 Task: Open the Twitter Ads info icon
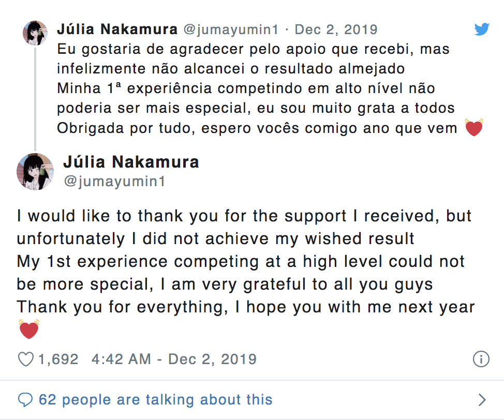click(481, 359)
